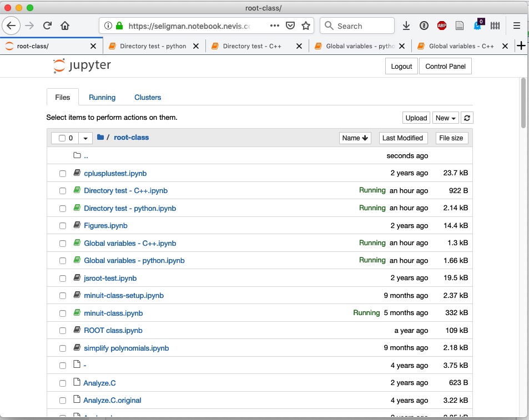Open the browser downloads arrow icon
Viewport: 529px width, 420px height.
[x=406, y=26]
